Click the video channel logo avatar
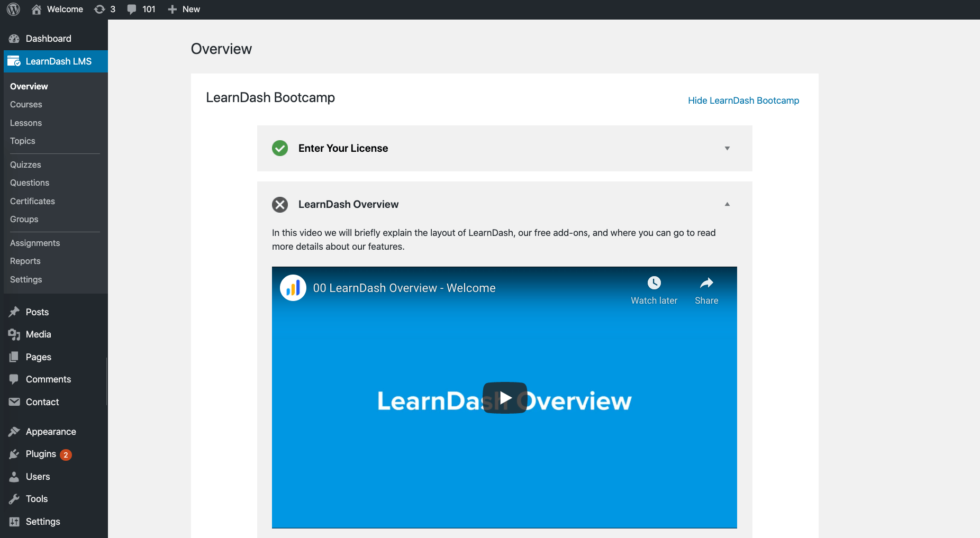Image resolution: width=980 pixels, height=538 pixels. click(293, 288)
